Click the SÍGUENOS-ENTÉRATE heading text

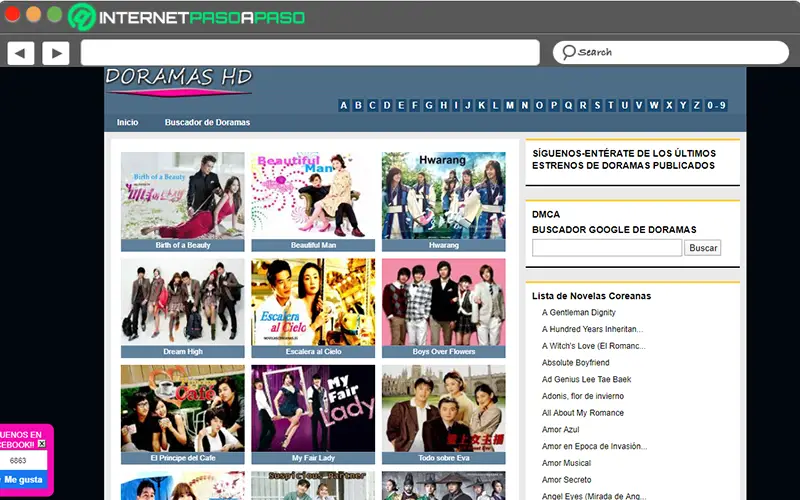pos(623,159)
